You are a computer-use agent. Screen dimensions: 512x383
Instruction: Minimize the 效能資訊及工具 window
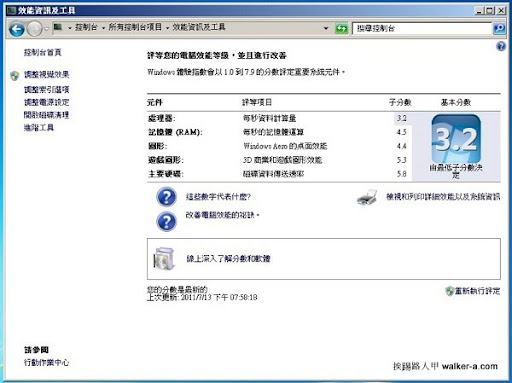(x=479, y=11)
